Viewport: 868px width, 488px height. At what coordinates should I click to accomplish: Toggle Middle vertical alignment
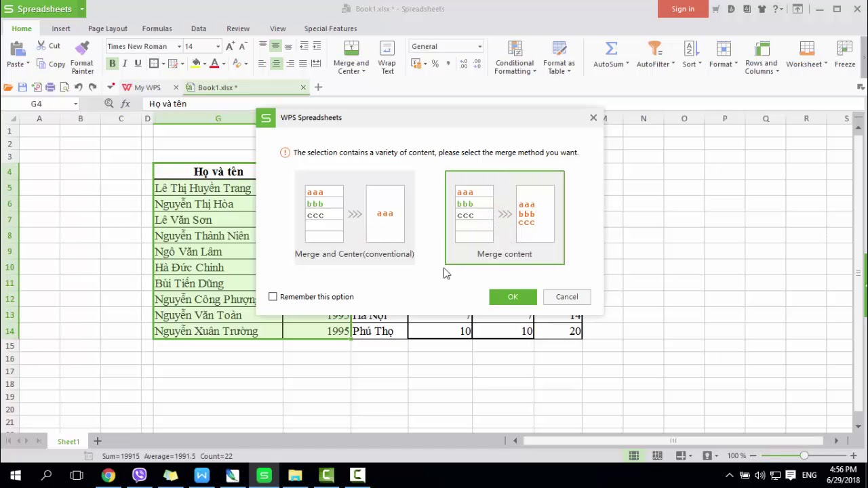point(275,46)
